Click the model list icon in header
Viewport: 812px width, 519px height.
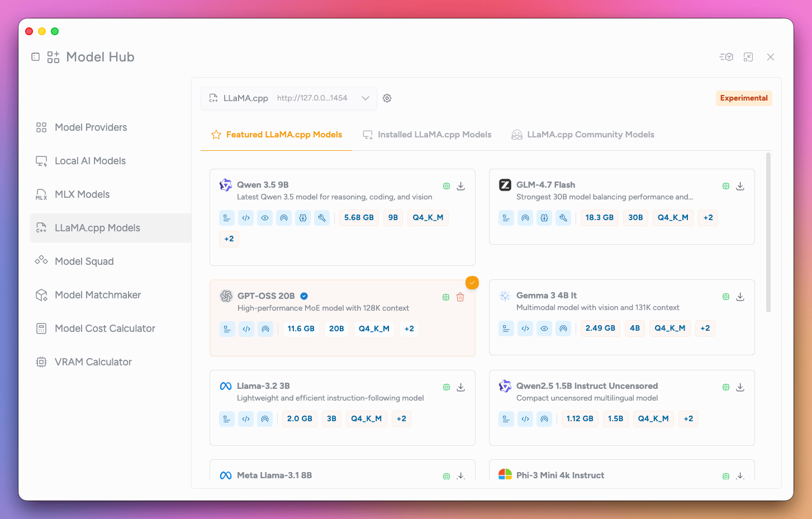coord(726,57)
